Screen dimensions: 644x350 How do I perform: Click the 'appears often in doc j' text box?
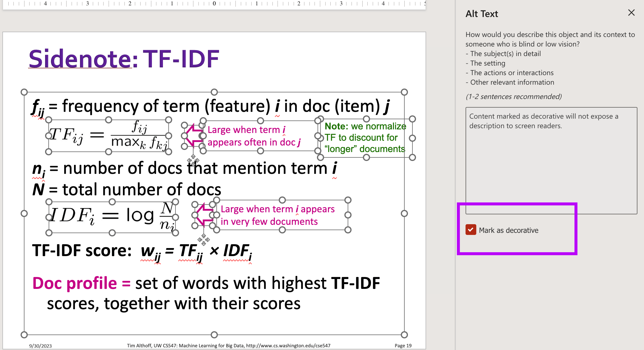(260, 136)
